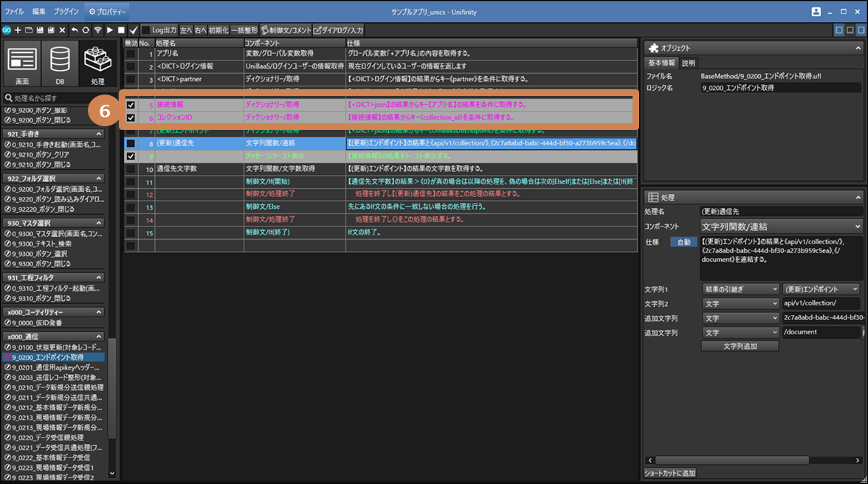868x484 pixels.
Task: Click the stop square icon in toolbar
Action: (x=121, y=30)
